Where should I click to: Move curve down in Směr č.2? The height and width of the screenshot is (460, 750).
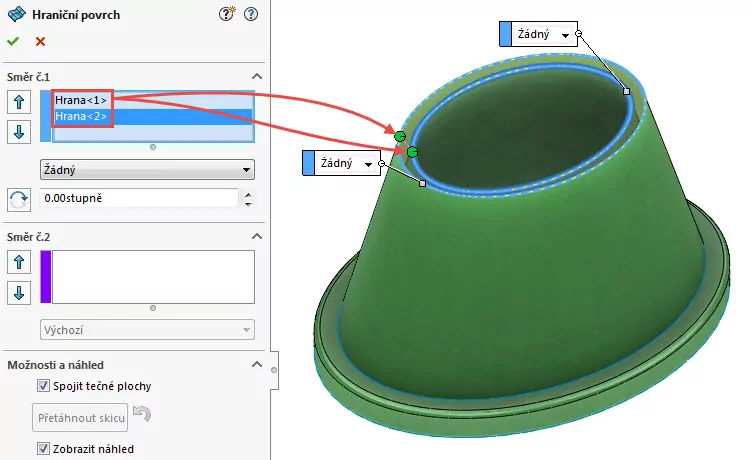(19, 293)
